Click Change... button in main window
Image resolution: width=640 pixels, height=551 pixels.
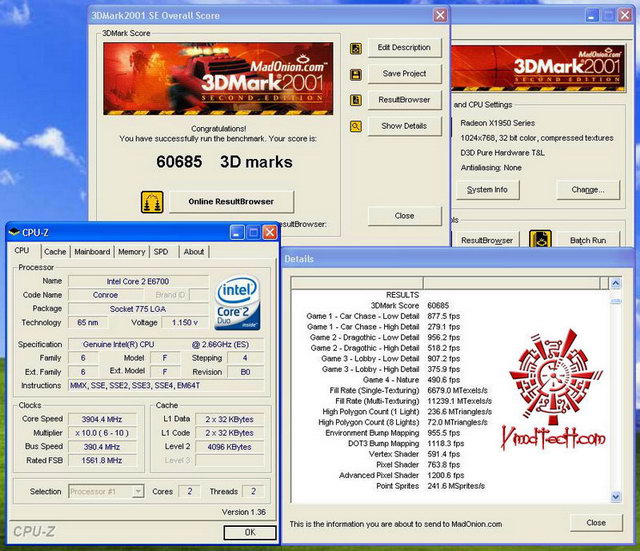point(588,190)
